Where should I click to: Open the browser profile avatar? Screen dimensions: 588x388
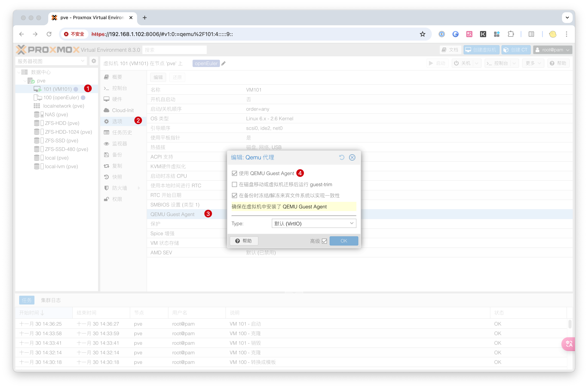pyautogui.click(x=553, y=34)
